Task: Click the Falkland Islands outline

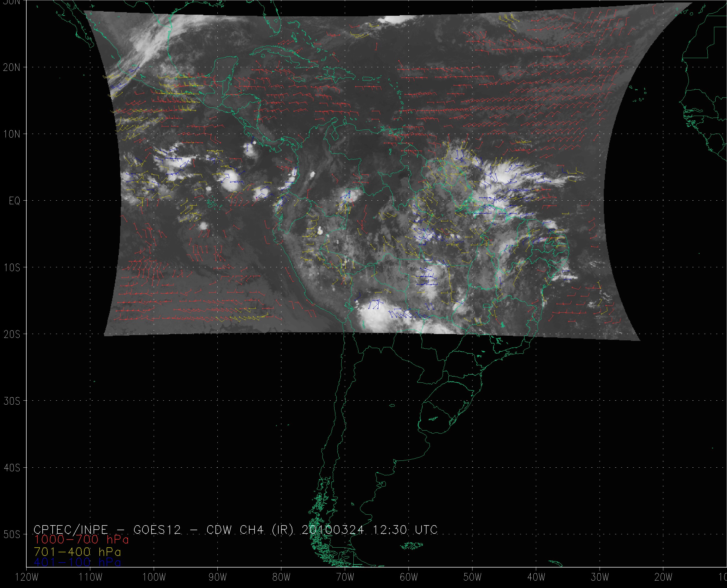Action: click(x=411, y=545)
